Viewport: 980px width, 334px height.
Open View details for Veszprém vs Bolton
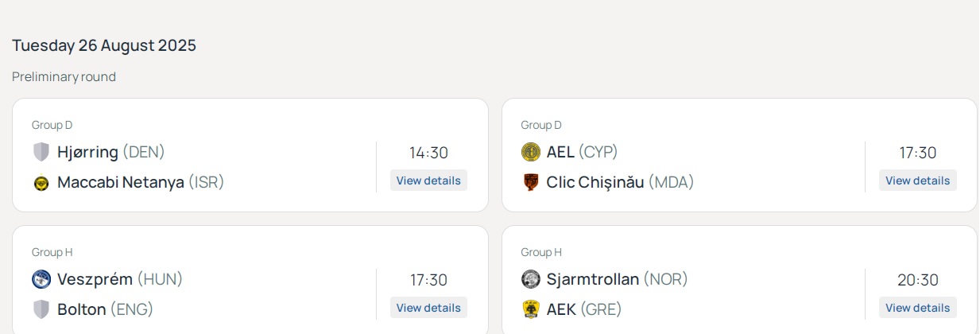428,308
